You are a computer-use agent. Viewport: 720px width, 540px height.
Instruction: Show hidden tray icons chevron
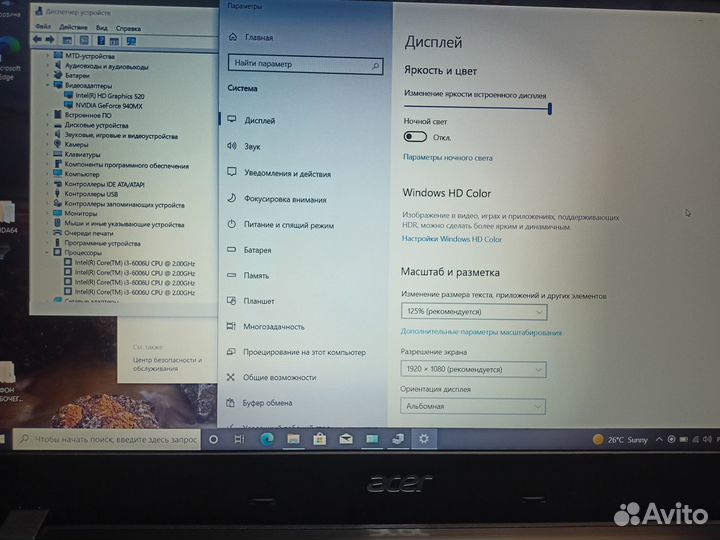coord(659,439)
